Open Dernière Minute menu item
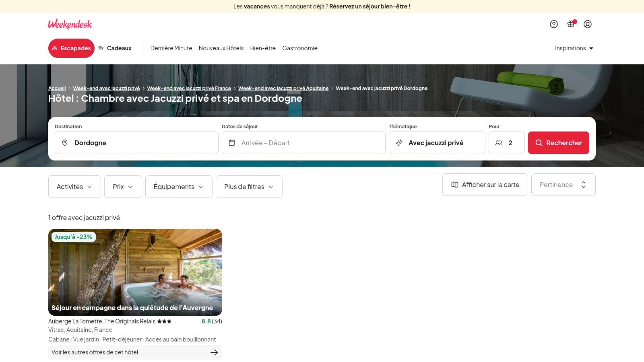The image size is (644, 362). [171, 48]
